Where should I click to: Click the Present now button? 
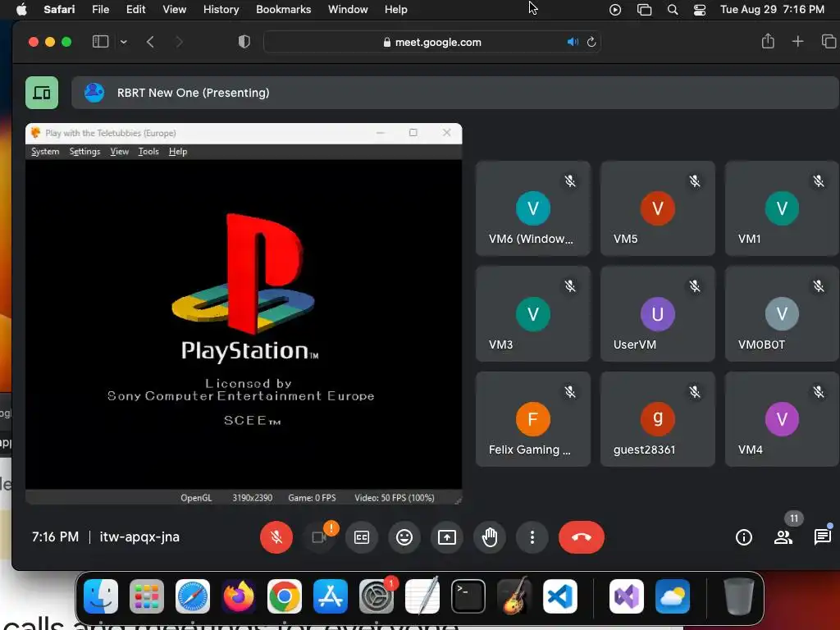click(x=447, y=536)
